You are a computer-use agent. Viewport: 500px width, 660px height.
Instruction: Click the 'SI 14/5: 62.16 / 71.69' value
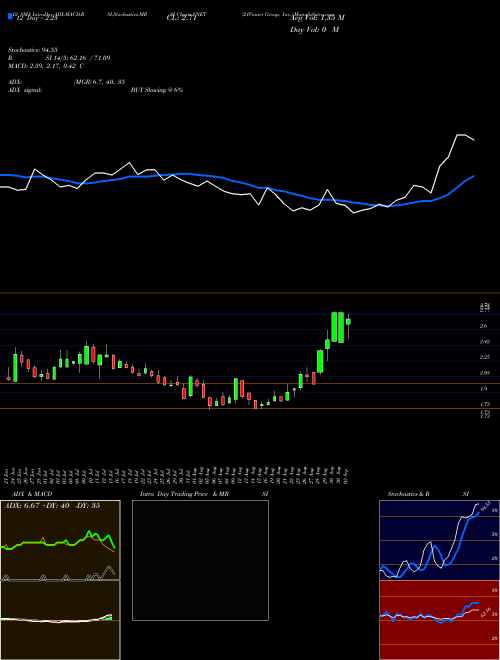click(x=78, y=58)
